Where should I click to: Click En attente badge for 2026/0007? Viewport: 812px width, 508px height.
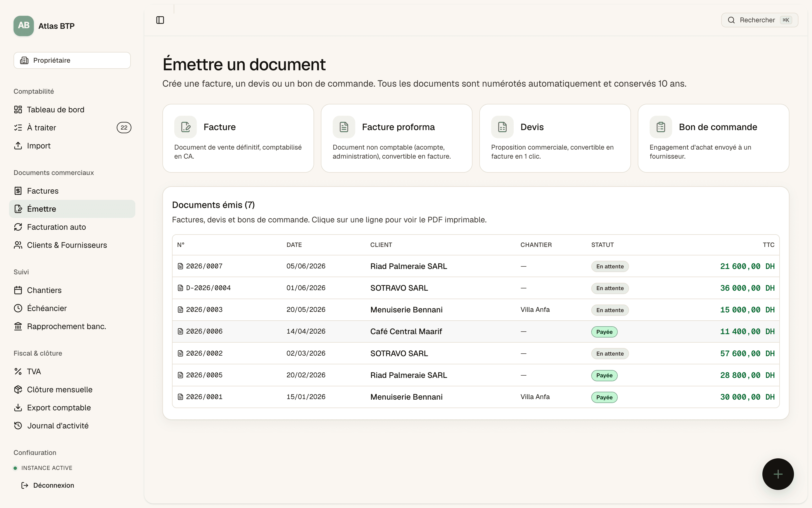(x=610, y=266)
